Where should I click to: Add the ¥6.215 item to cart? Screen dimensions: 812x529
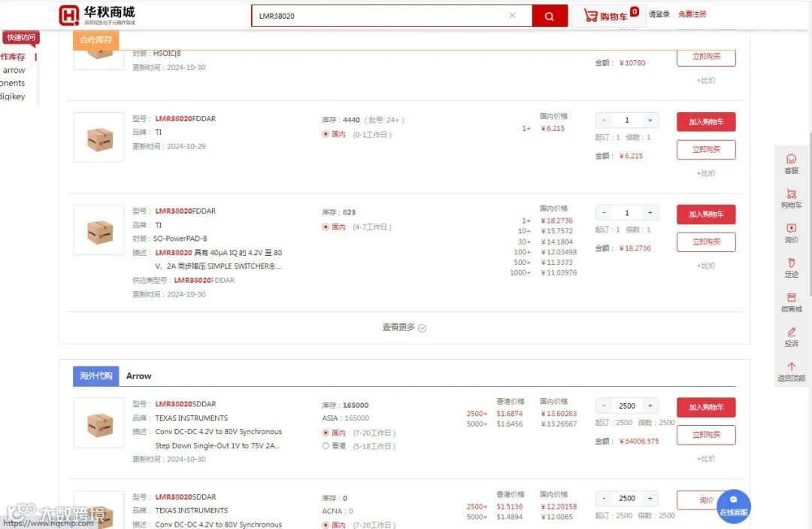click(x=706, y=122)
